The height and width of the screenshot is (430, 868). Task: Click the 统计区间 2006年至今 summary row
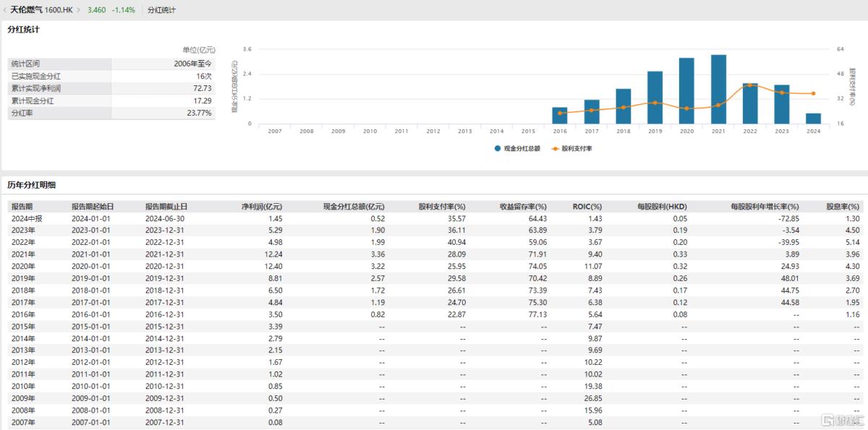click(111, 64)
